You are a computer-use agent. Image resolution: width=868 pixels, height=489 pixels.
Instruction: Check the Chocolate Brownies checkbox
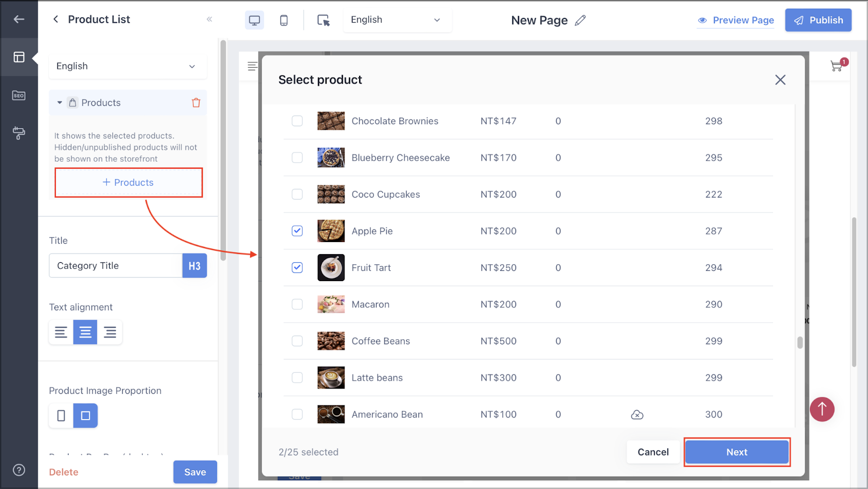pyautogui.click(x=297, y=121)
